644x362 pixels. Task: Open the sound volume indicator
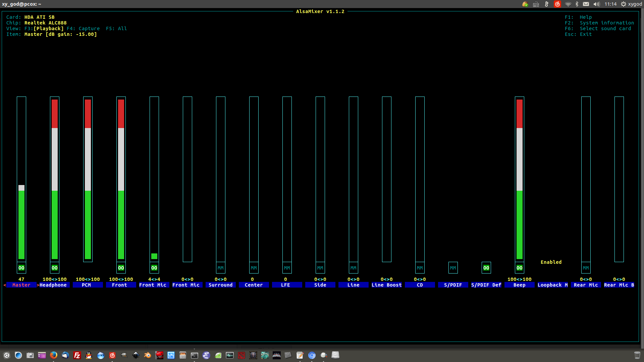(596, 4)
